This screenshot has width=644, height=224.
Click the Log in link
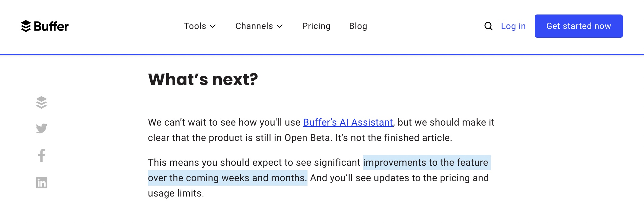[513, 26]
